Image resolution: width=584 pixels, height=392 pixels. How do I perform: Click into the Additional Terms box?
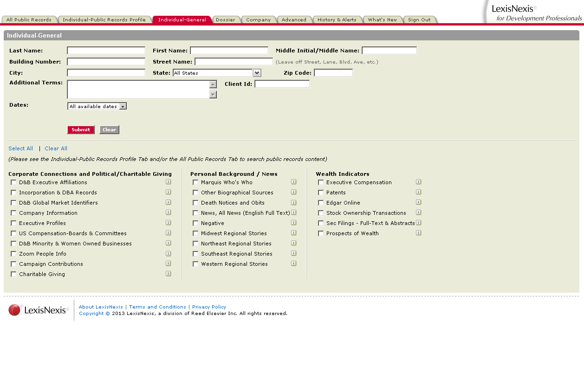point(138,90)
